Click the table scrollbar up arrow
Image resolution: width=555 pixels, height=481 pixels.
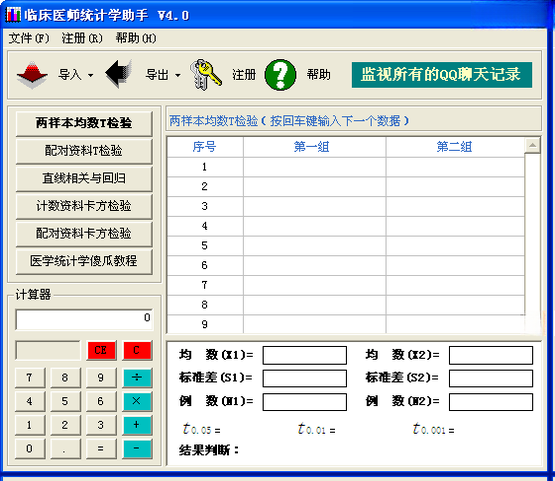[x=532, y=145]
